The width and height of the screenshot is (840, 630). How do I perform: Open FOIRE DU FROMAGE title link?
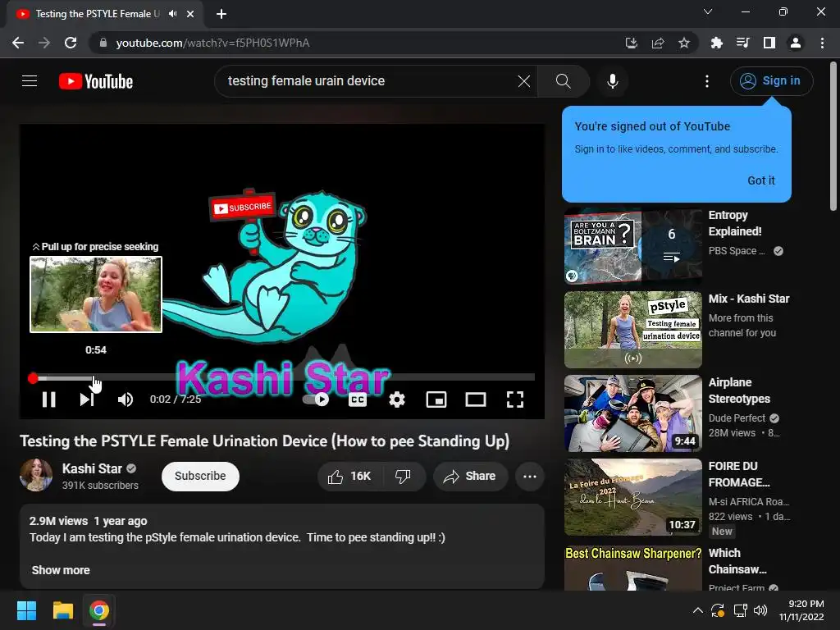pyautogui.click(x=739, y=474)
